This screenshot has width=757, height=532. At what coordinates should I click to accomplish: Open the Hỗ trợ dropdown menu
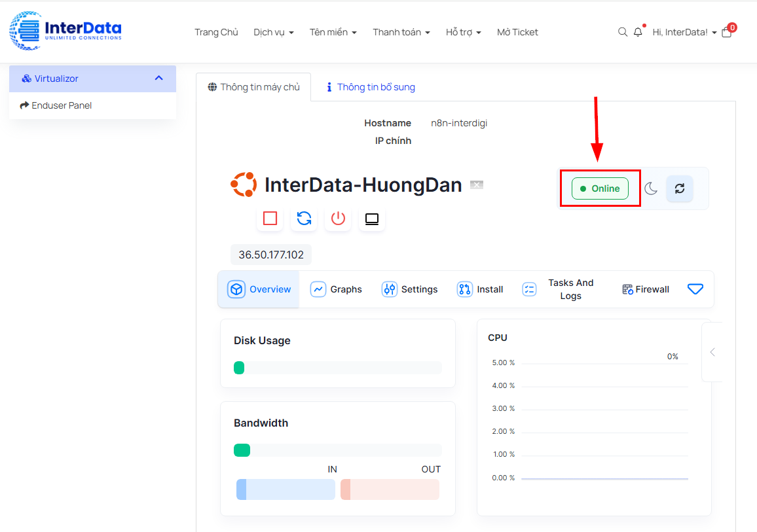464,32
